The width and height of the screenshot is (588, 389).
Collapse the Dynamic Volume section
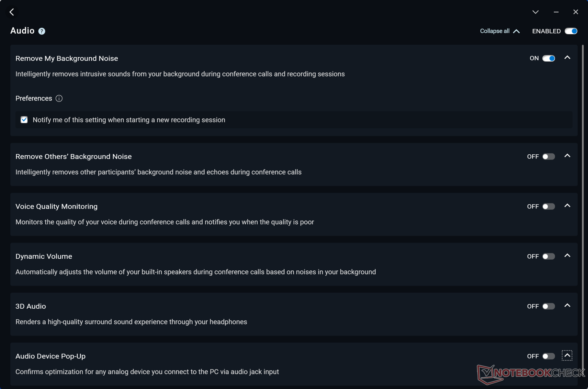point(567,256)
